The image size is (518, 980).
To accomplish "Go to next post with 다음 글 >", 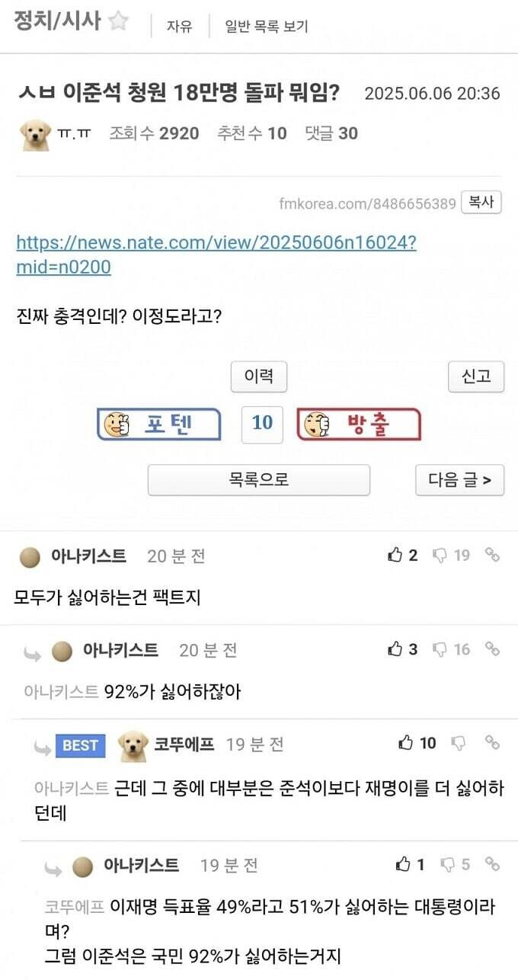I will (x=460, y=480).
